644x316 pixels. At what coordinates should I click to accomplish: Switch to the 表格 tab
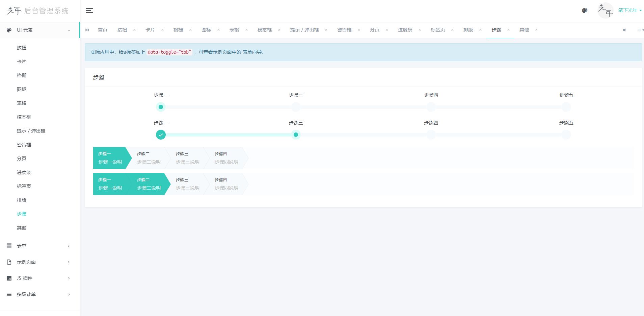click(x=234, y=30)
